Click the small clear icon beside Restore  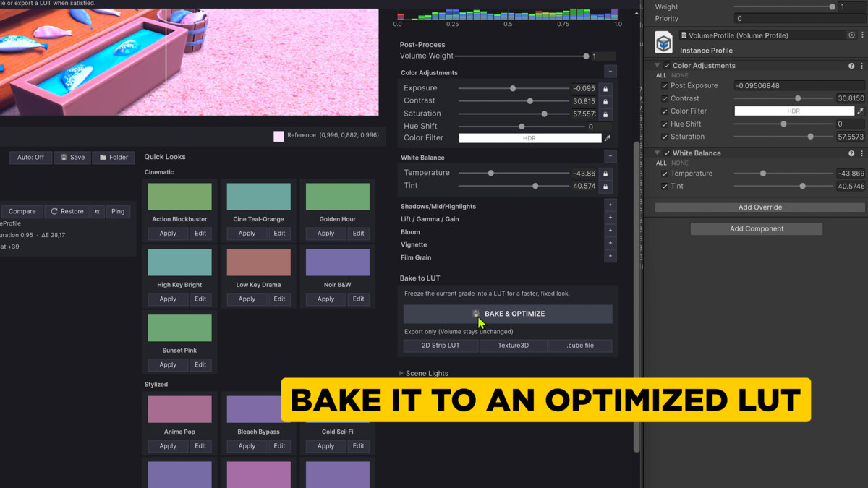(x=97, y=212)
